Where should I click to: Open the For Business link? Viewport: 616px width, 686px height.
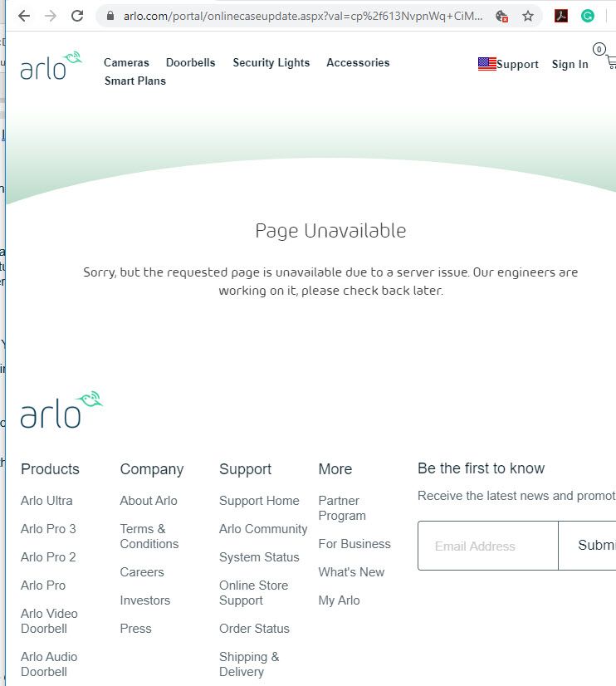(x=354, y=544)
